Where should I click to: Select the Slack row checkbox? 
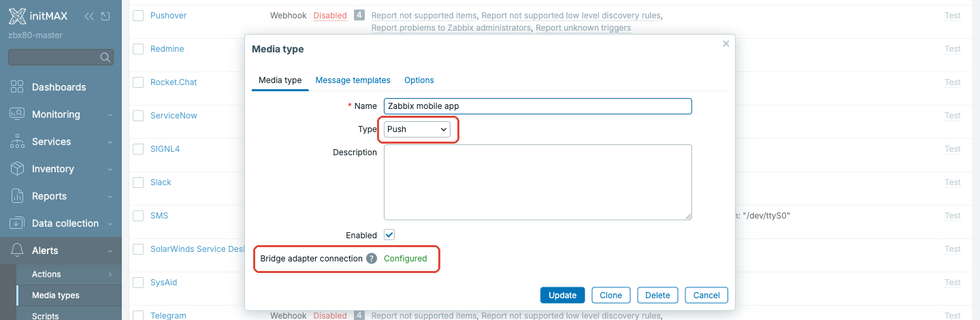pos(138,182)
